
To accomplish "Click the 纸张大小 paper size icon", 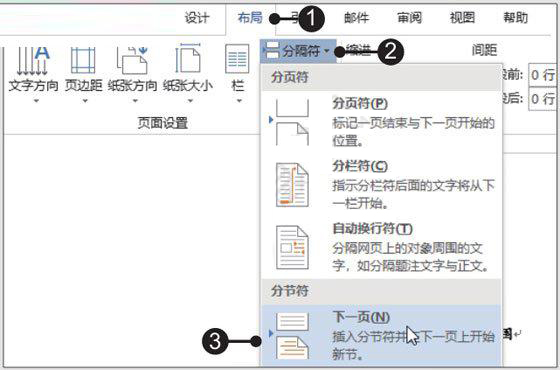I will click(188, 59).
